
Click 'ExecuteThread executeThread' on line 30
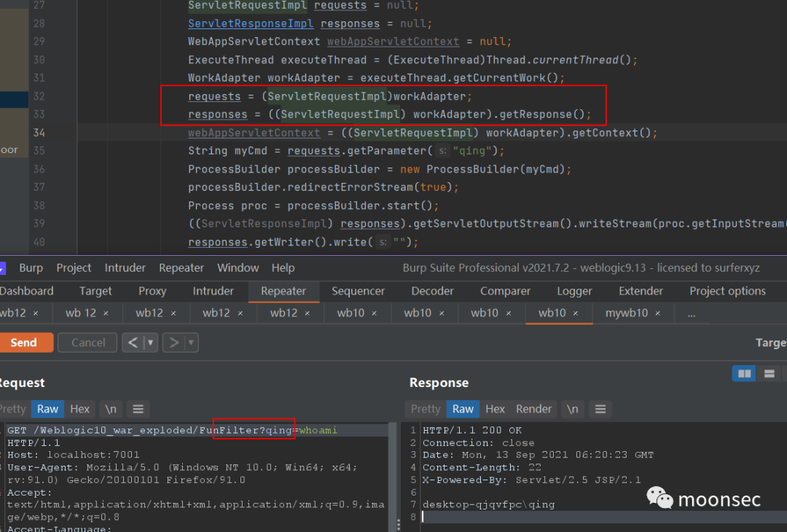click(x=277, y=60)
